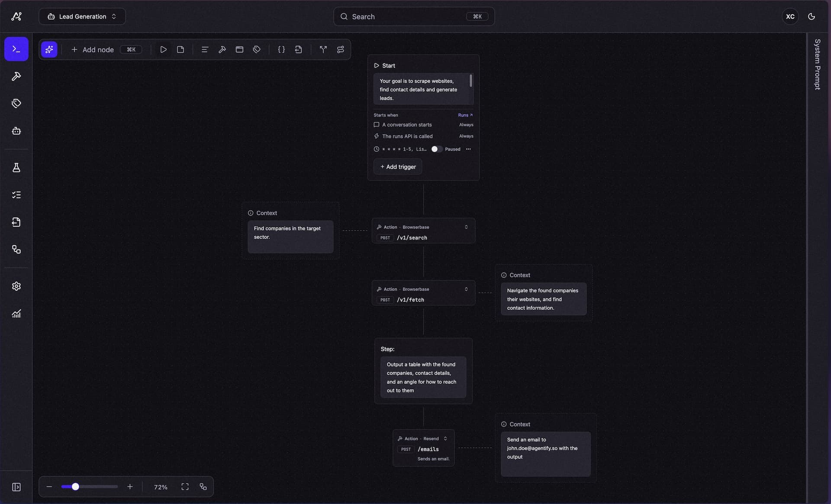Click the tag icon in toolbar
The image size is (831, 504).
pos(257,49)
